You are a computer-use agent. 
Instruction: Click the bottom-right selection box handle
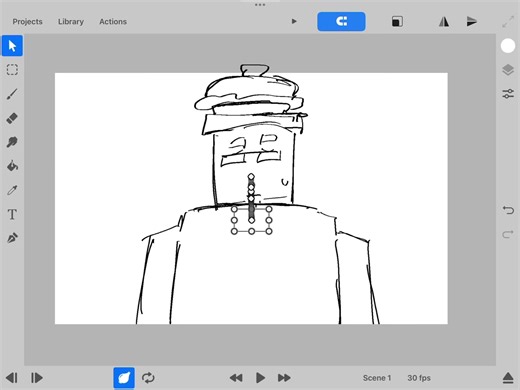[269, 231]
